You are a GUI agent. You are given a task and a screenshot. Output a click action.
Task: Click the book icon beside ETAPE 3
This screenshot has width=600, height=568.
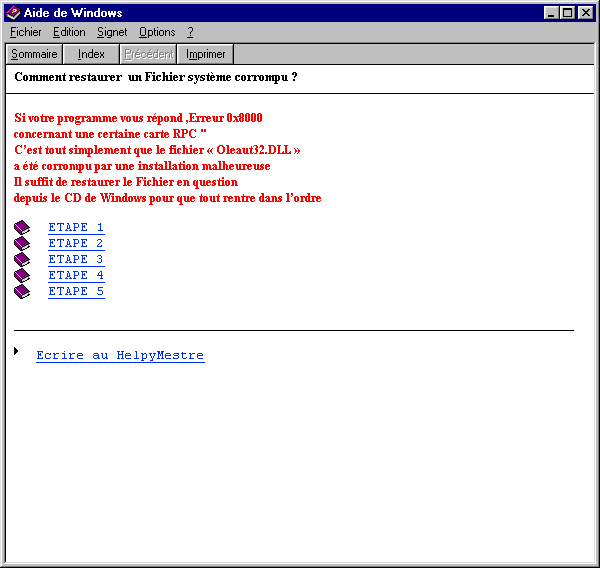pos(22,259)
